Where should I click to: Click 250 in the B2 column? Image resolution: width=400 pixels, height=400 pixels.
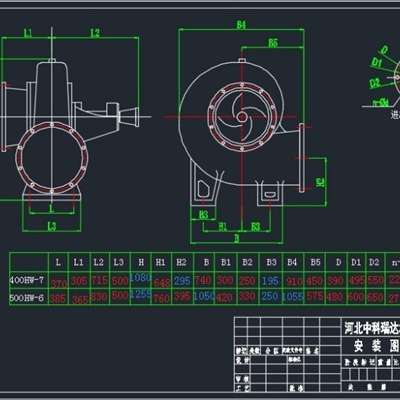247,281
